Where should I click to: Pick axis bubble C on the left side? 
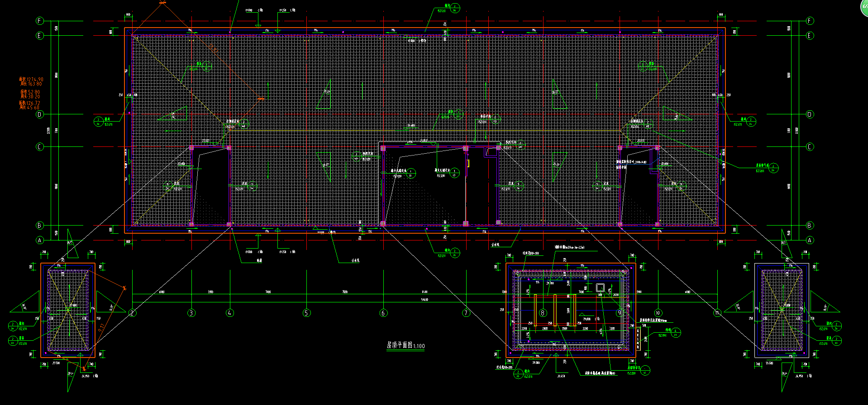click(x=40, y=147)
